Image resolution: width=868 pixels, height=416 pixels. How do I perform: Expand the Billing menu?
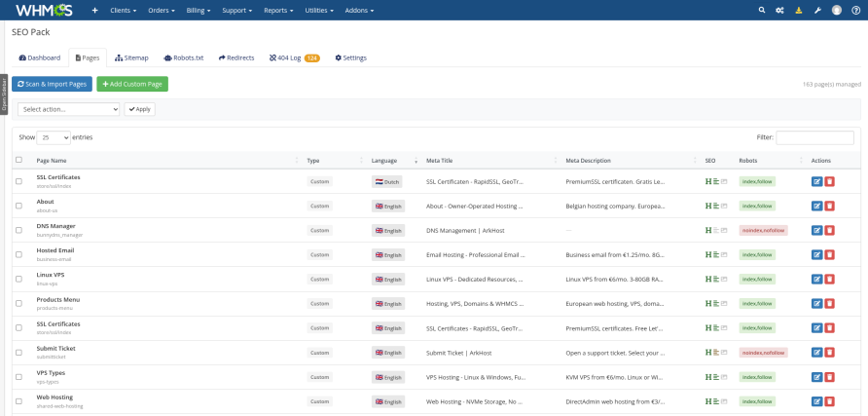199,10
